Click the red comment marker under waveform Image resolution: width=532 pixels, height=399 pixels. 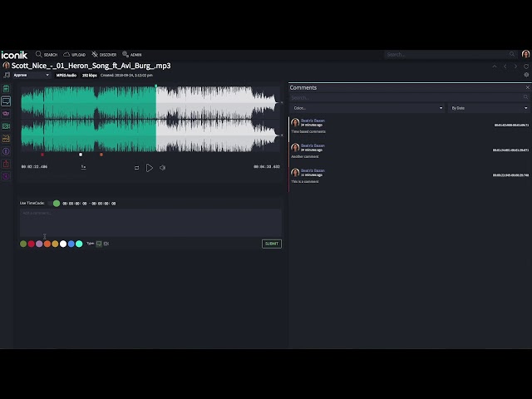click(x=42, y=155)
